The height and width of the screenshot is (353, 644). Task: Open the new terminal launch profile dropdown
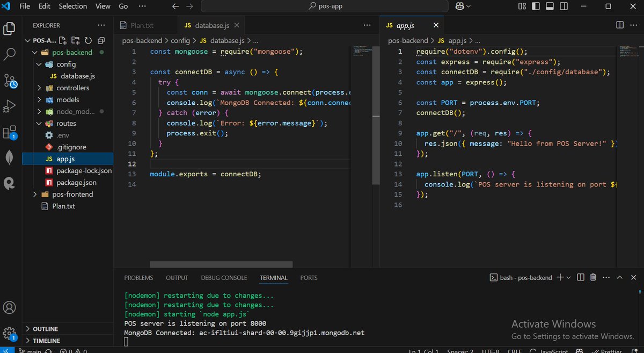click(569, 277)
